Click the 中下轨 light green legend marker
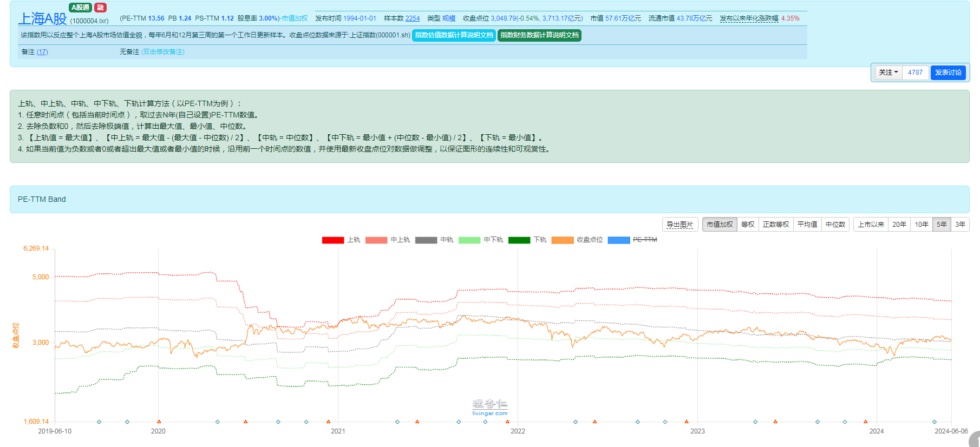 (469, 240)
